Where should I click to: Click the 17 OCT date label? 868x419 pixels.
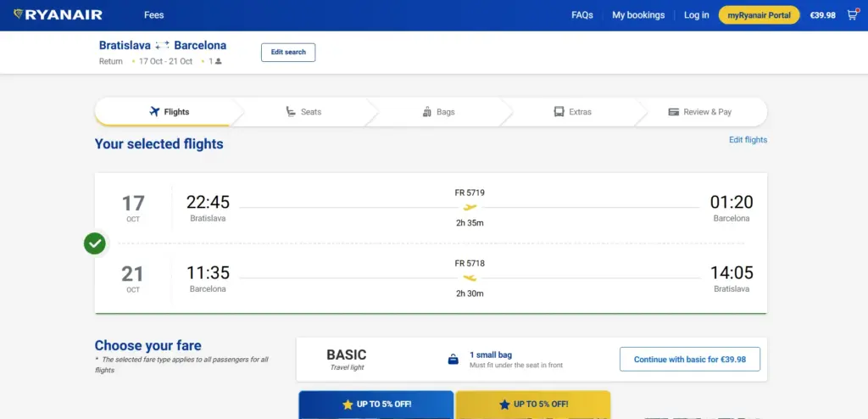[x=133, y=208]
